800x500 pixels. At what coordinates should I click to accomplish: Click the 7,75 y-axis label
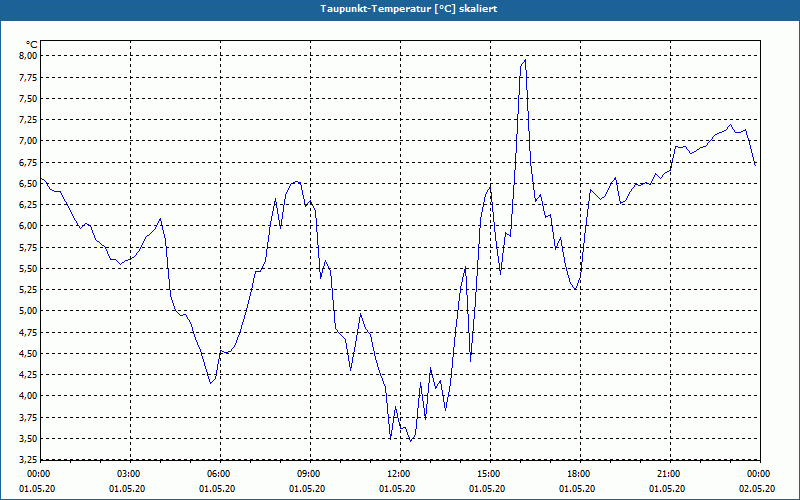27,77
